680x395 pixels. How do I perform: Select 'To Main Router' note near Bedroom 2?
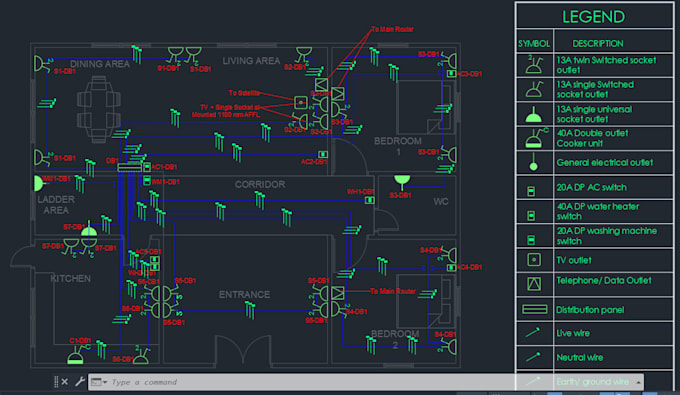(x=393, y=291)
